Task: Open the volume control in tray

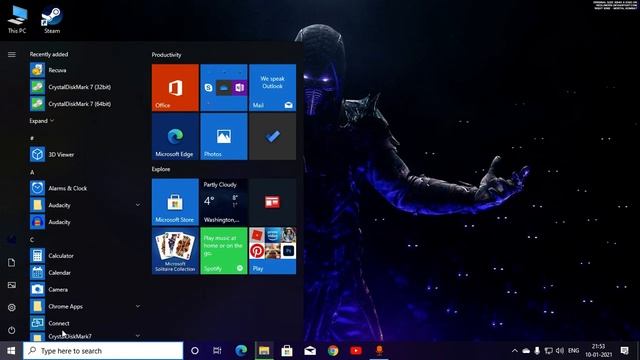Action: tap(560, 351)
